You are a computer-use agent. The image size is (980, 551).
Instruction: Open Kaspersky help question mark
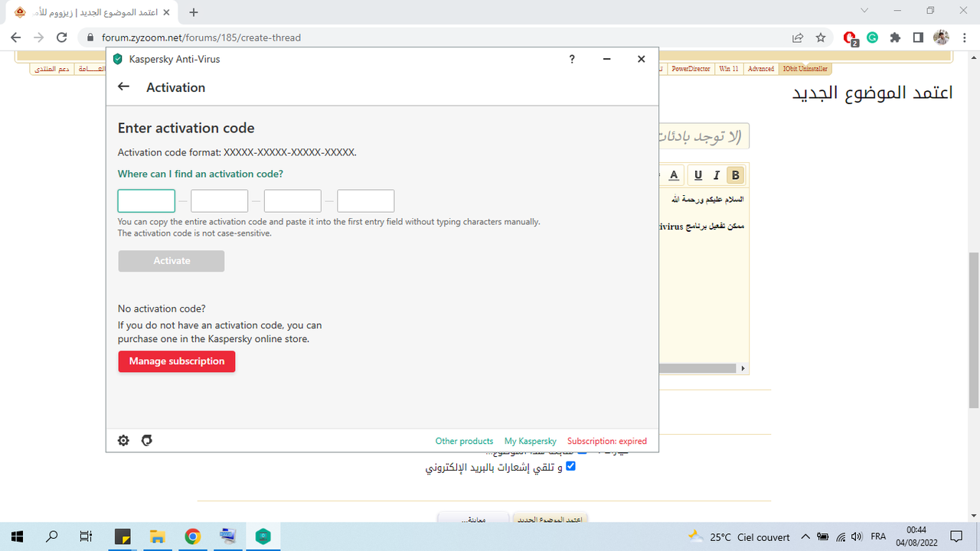tap(572, 59)
